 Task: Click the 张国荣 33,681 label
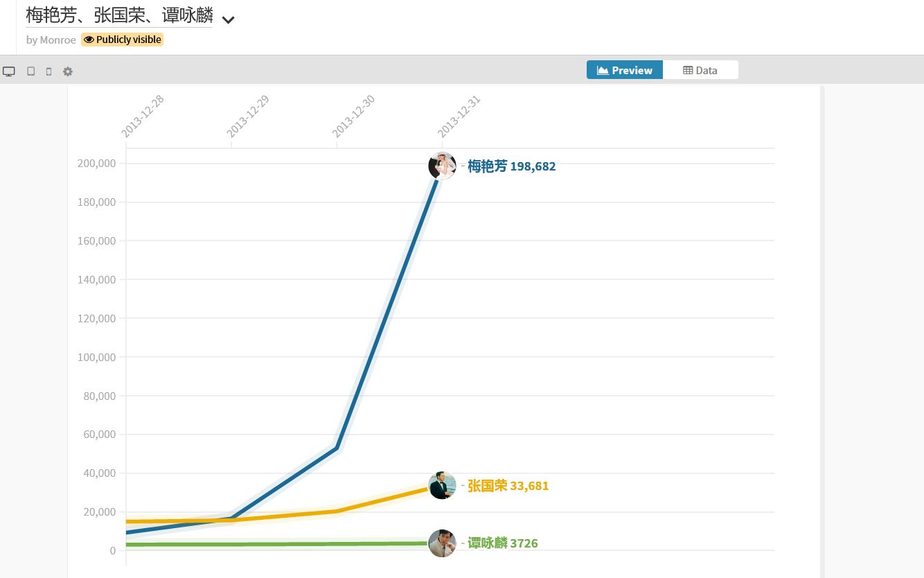tap(508, 486)
